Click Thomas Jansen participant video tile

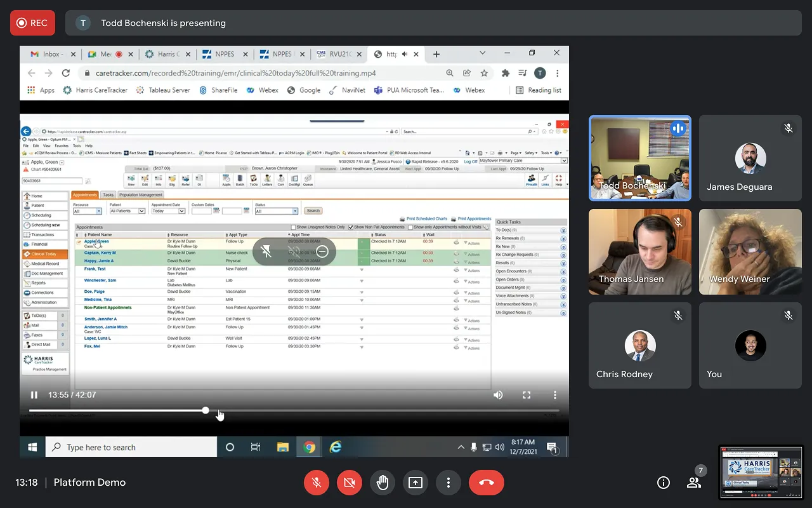point(640,252)
